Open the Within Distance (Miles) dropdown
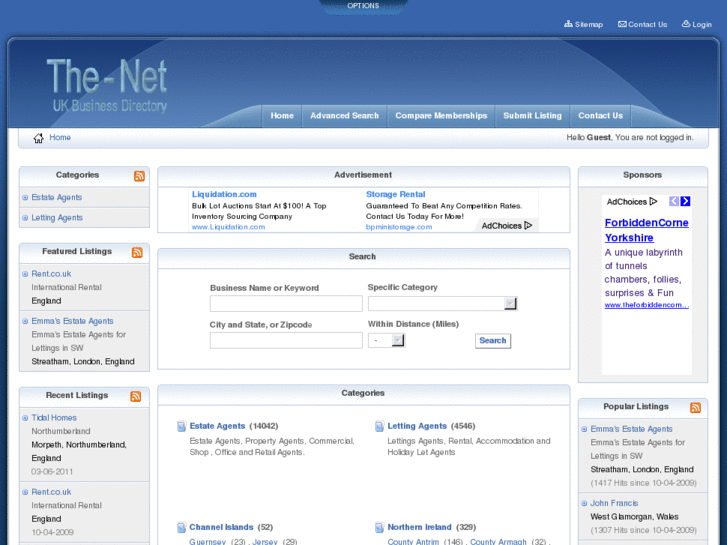Image resolution: width=727 pixels, height=545 pixels. pos(386,340)
